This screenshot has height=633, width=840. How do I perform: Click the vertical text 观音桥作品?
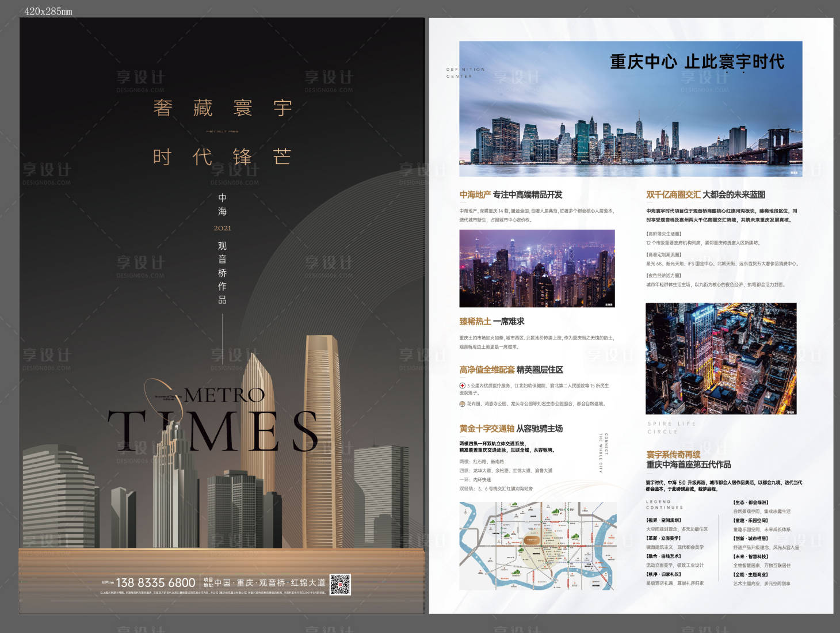point(222,273)
